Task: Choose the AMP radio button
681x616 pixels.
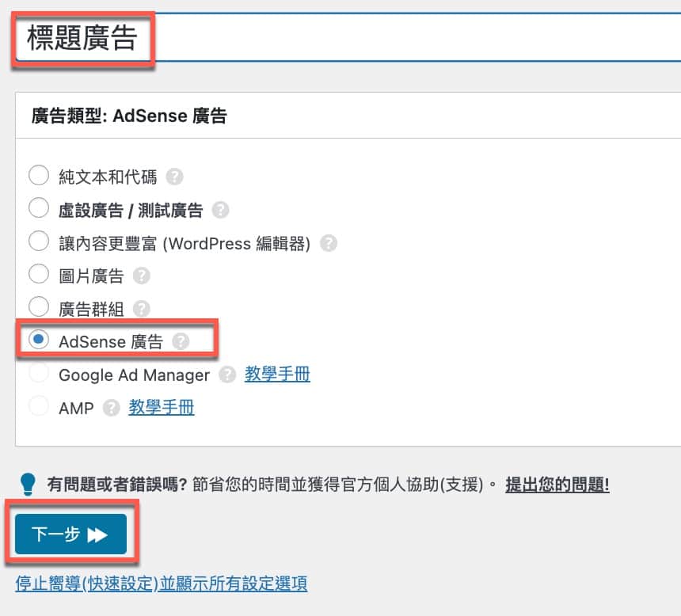Action: click(x=39, y=405)
